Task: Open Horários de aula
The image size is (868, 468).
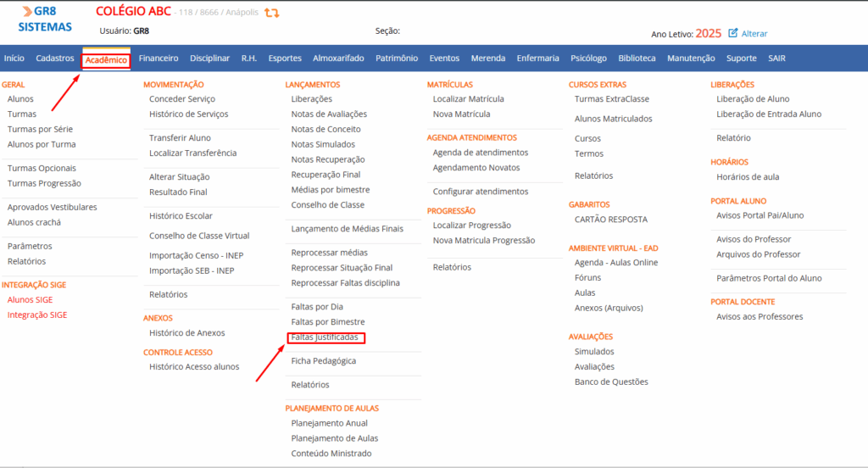Action: (748, 177)
